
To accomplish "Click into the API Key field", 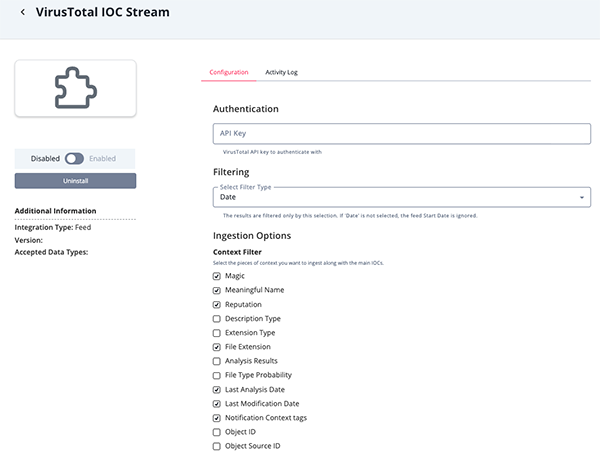I will click(x=402, y=134).
